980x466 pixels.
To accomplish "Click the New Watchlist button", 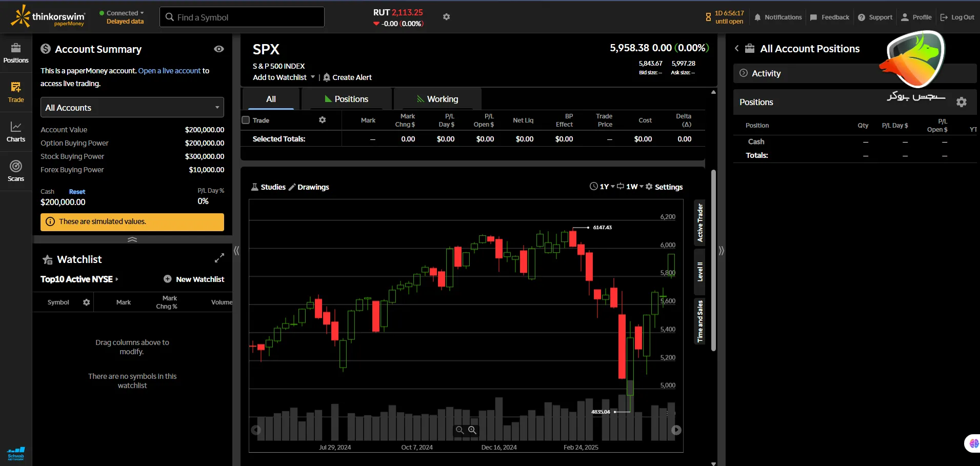I will (x=194, y=279).
